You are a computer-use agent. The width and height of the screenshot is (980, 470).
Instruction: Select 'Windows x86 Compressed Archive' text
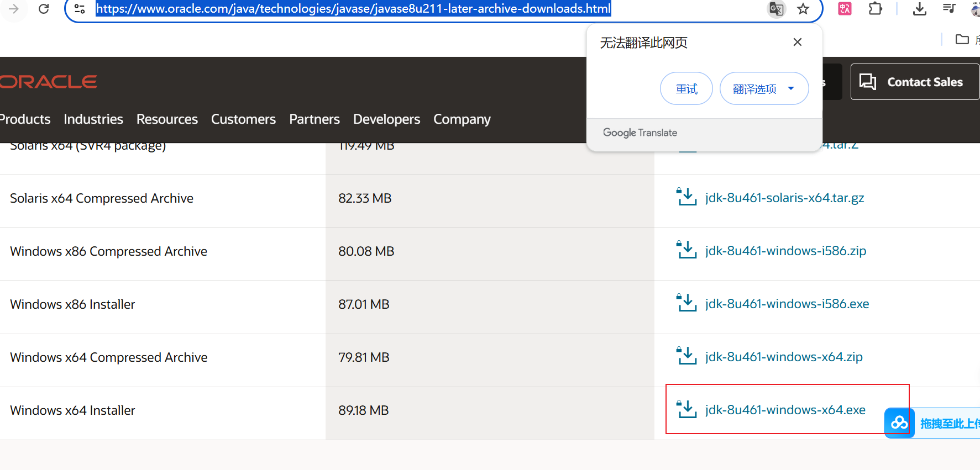(x=108, y=251)
